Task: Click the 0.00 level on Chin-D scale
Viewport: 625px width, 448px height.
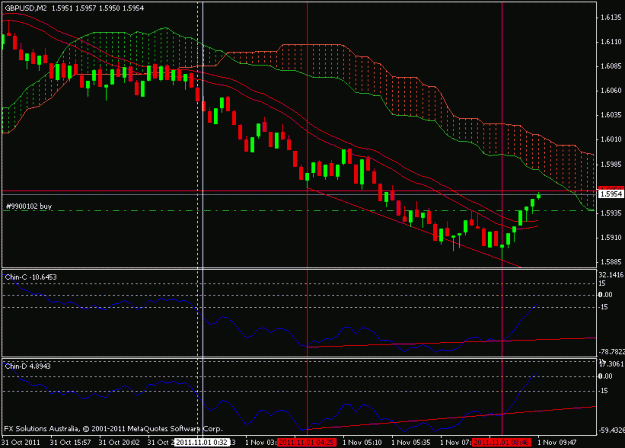Action: coord(605,376)
